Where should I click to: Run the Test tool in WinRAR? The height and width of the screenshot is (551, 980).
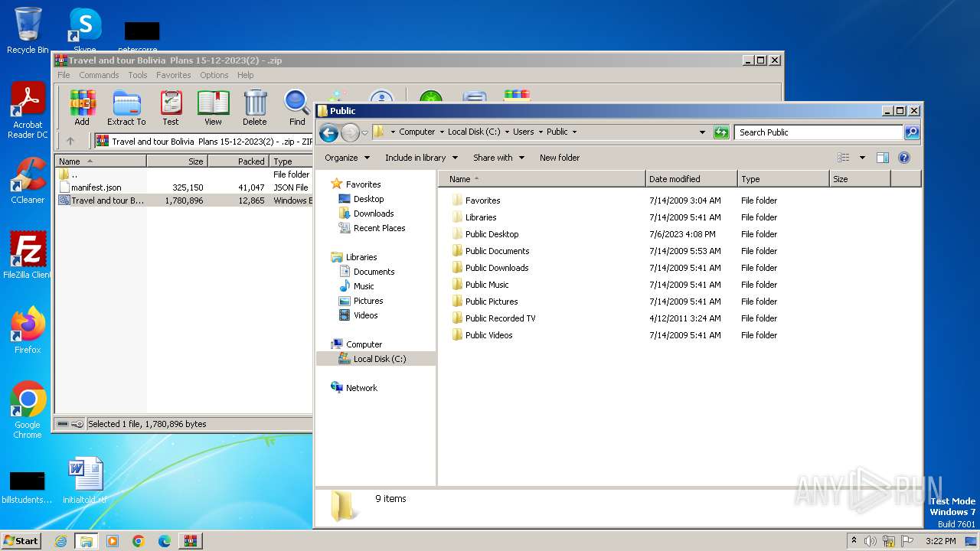click(171, 107)
